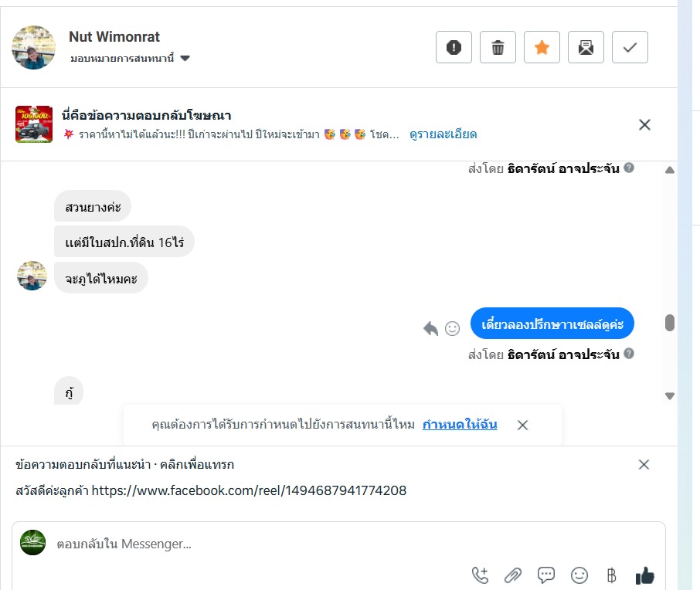The height and width of the screenshot is (590, 700).
Task: Attach a file with paperclip icon
Action: pos(513,575)
